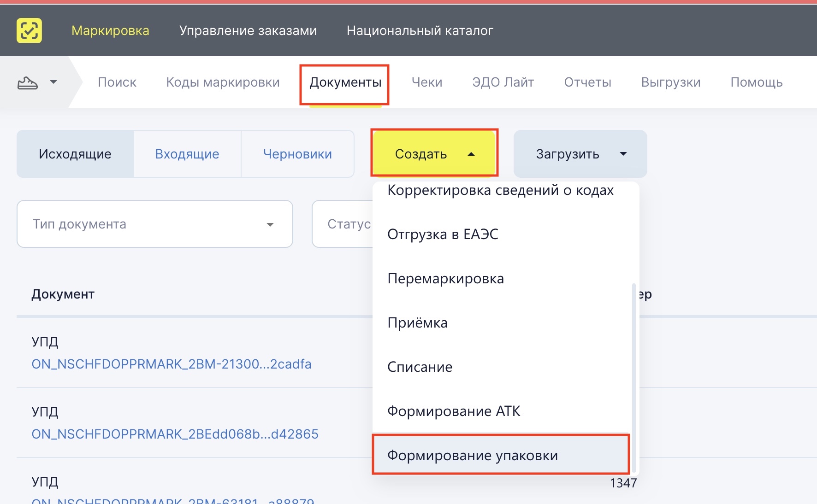The image size is (817, 504).
Task: Choose Перемаркировка menu entry
Action: [501, 278]
